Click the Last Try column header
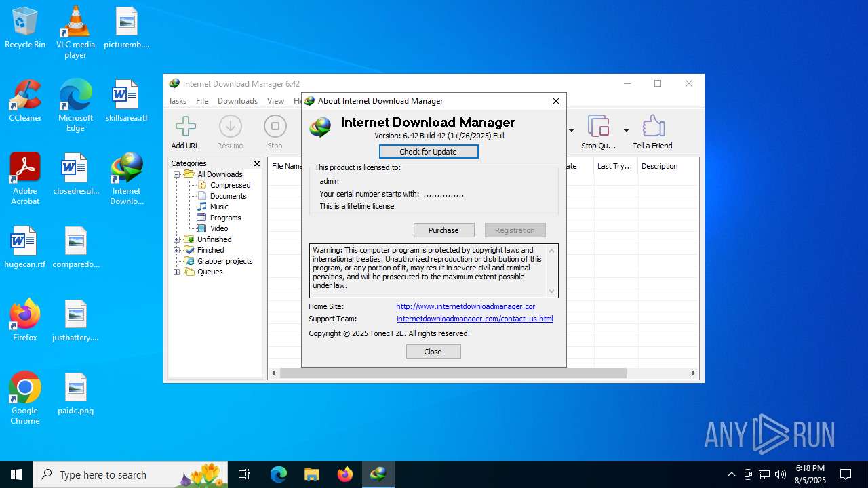 pos(616,166)
